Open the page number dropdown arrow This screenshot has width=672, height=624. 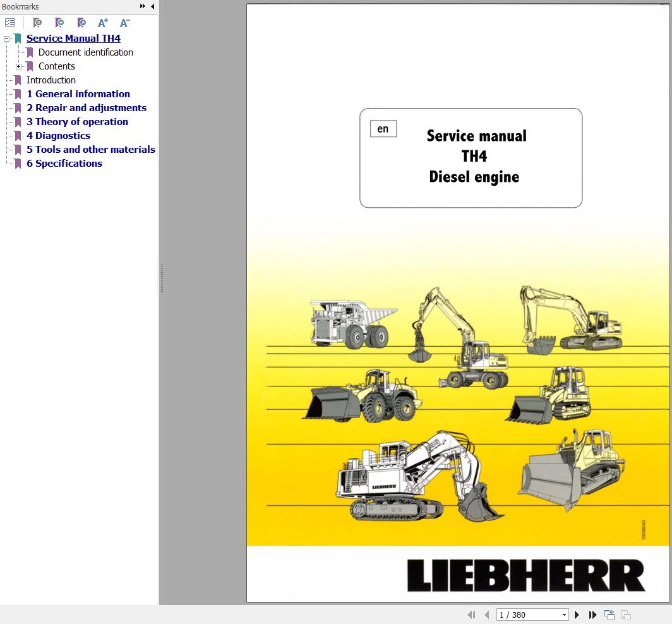(565, 615)
